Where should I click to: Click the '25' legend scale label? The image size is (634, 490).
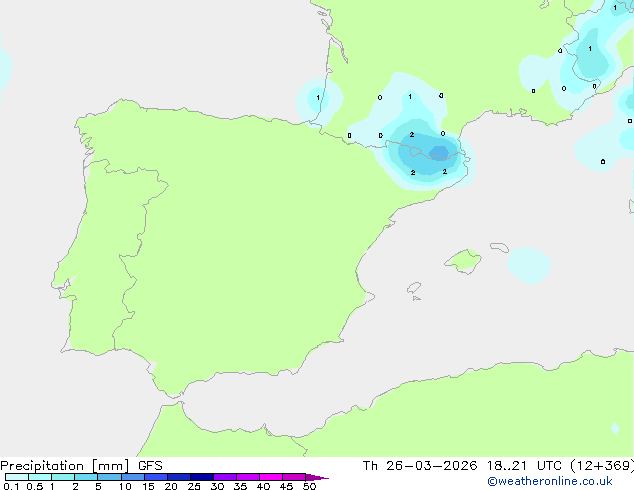coord(194,486)
